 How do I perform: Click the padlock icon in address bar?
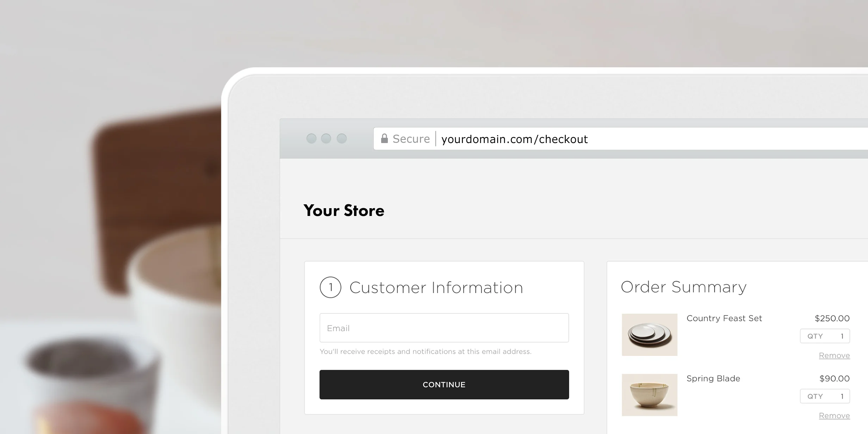point(384,138)
